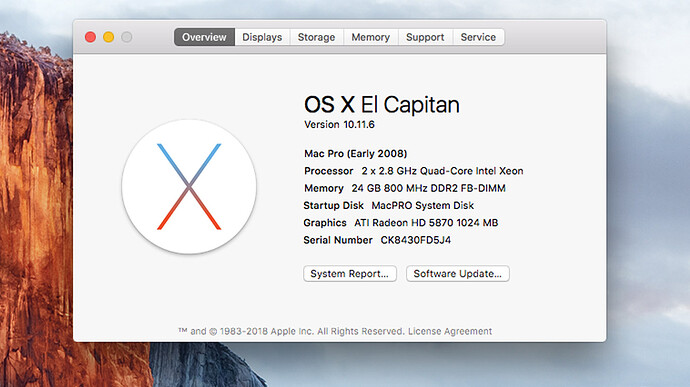Viewport: 690px width, 387px height.
Task: Click graphics value ATI Radeon HD 5870 1024 MB
Action: pos(426,223)
